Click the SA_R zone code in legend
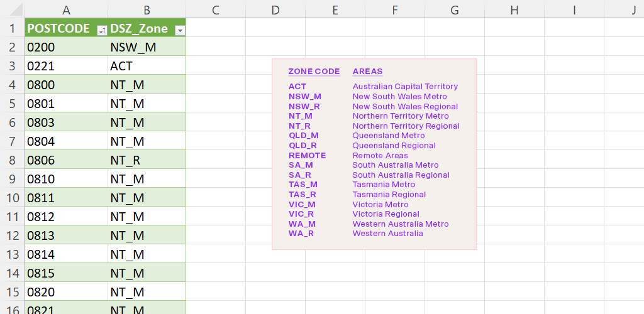This screenshot has width=644, height=314. click(x=300, y=175)
